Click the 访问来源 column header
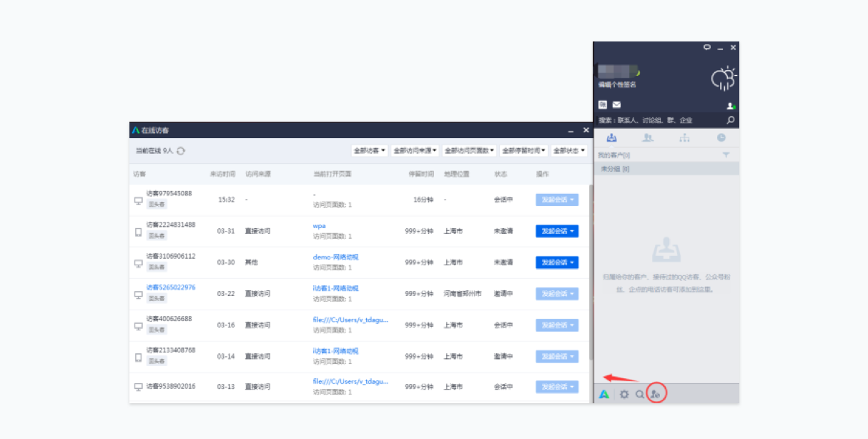Viewport: 868px width, 439px height. point(258,174)
